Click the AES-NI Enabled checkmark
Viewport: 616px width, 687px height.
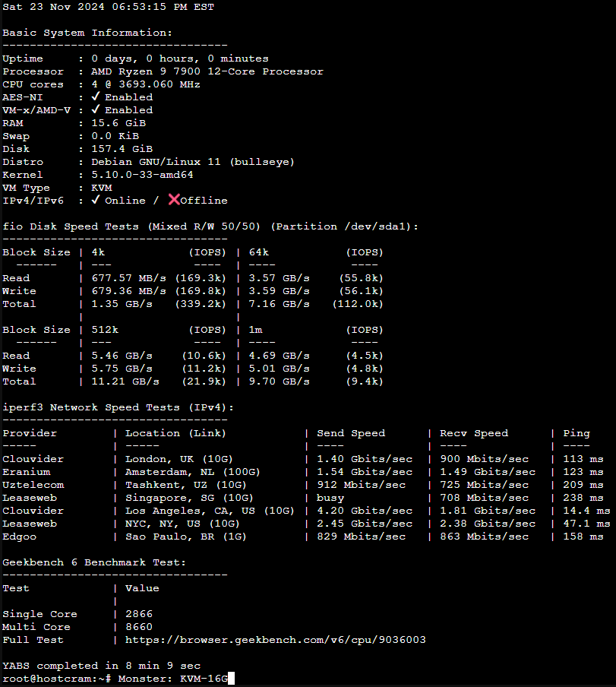pos(96,97)
